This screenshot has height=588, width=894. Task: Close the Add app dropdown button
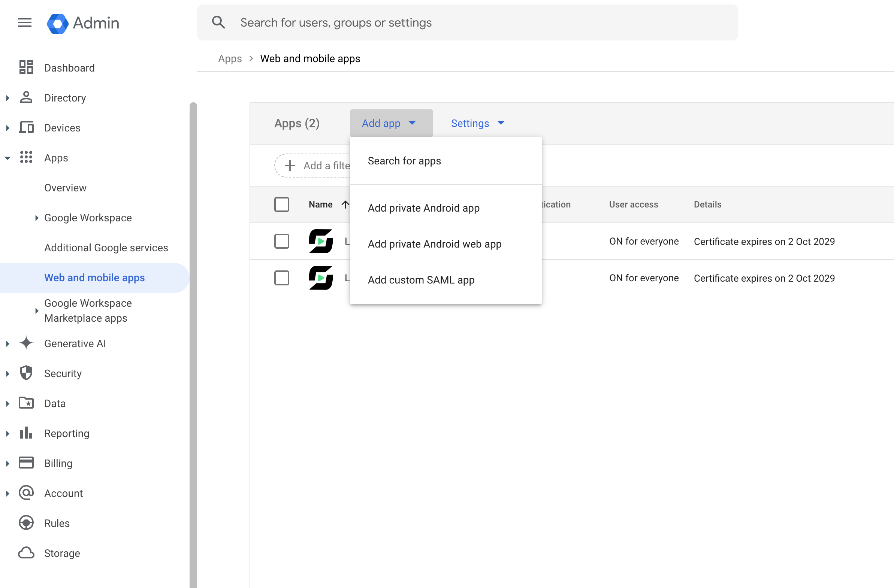pos(391,123)
